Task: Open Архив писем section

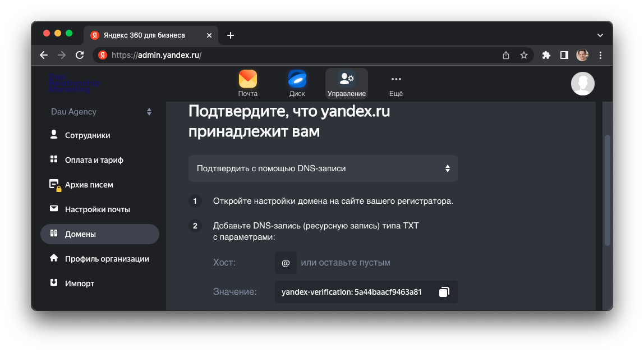Action: (100, 185)
